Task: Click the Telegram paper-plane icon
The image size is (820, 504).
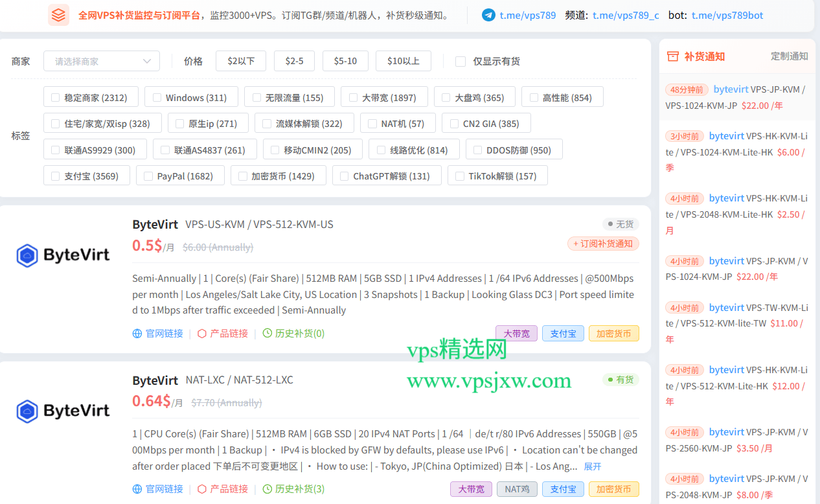Action: [x=488, y=15]
